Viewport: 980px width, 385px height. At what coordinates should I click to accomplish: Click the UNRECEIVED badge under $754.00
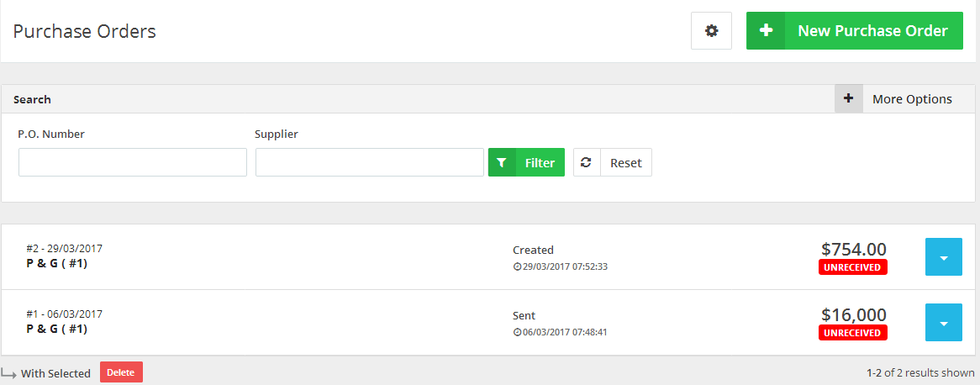[853, 267]
